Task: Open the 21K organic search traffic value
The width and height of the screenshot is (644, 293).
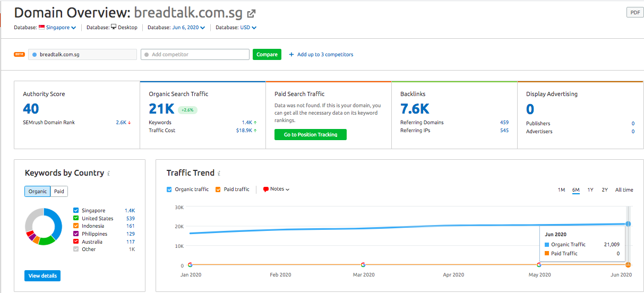Action: (161, 109)
